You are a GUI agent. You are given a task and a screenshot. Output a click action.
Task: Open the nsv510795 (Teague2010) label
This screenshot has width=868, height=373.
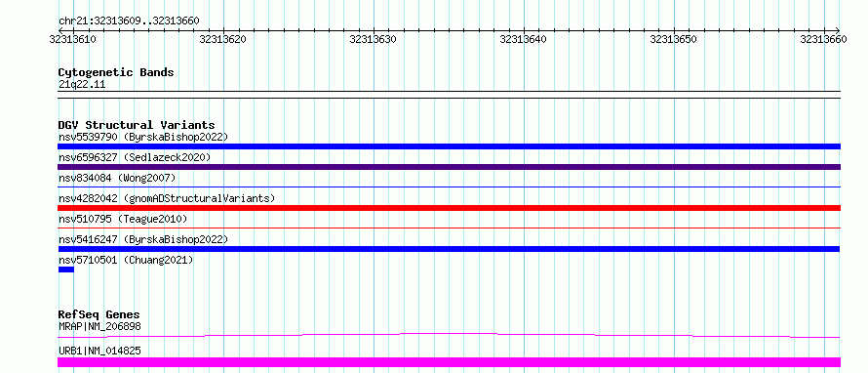click(123, 219)
